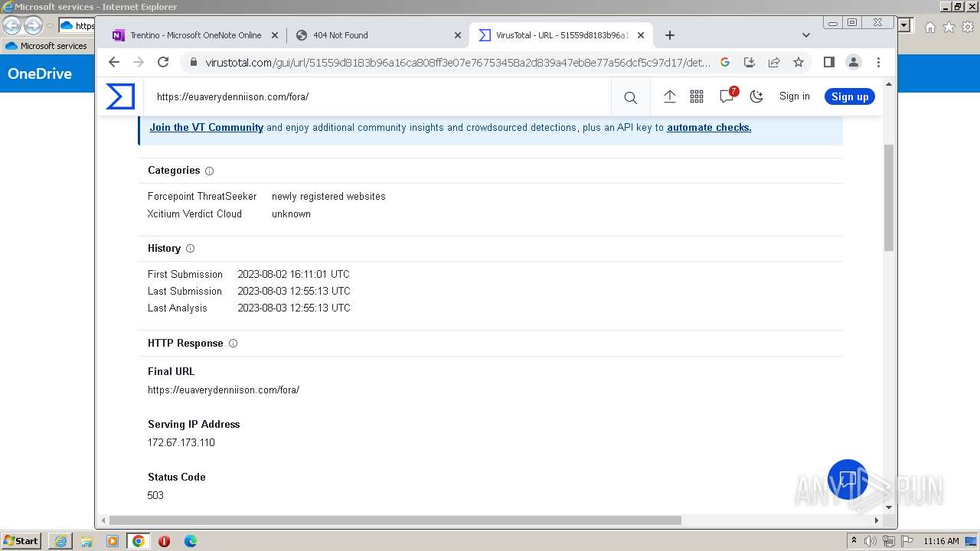Bookmark this page with the star icon

tap(799, 62)
